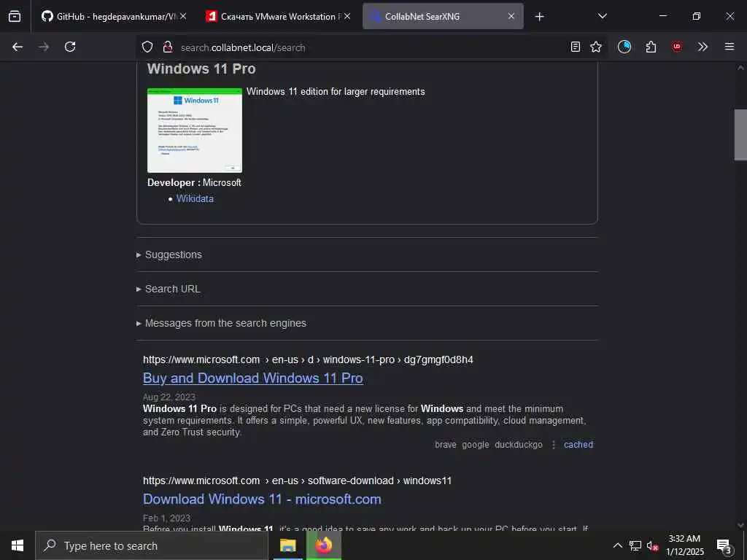Open the uBlock Origin toolbar icon
747x560 pixels.
click(x=676, y=47)
